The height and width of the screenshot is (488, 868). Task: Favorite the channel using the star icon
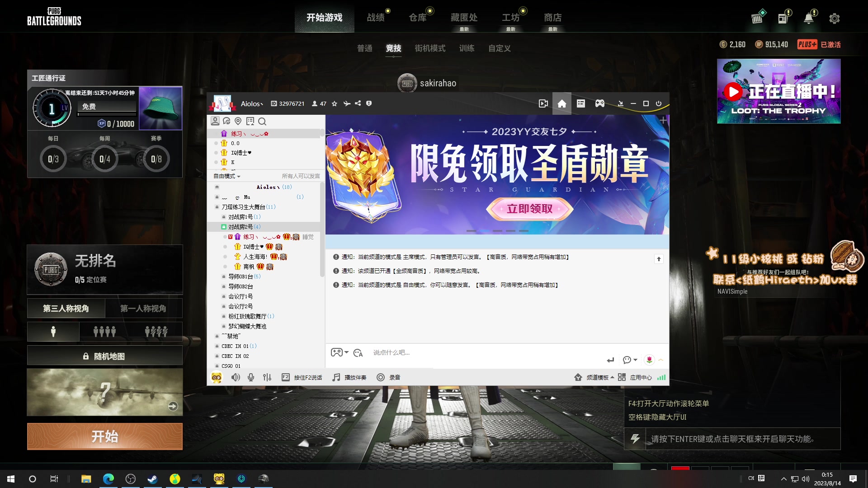[334, 103]
